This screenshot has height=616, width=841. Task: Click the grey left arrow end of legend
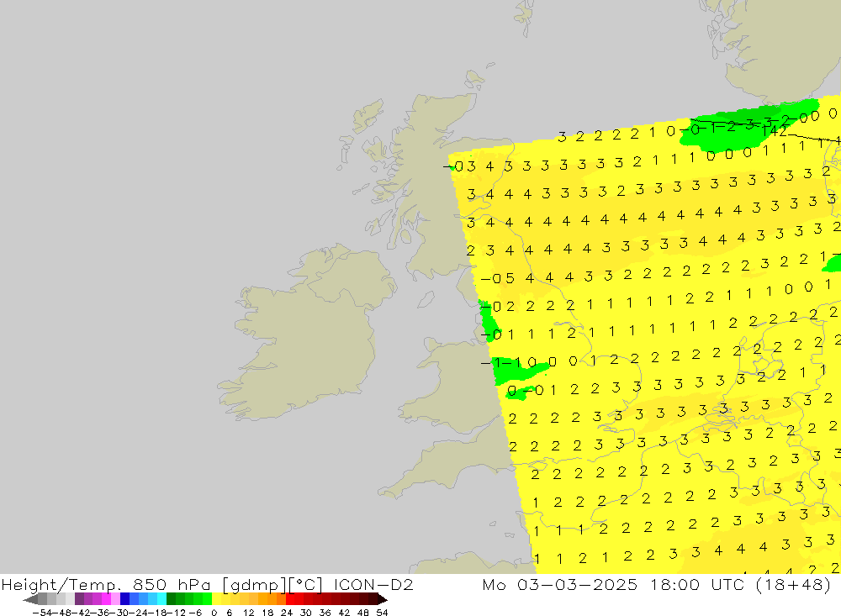pyautogui.click(x=30, y=599)
